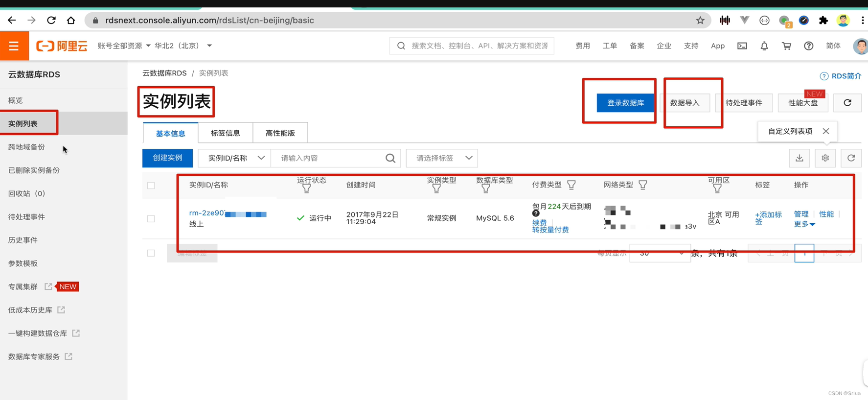Focus the top search box for docs and APIs
The height and width of the screenshot is (400, 868).
pyautogui.click(x=472, y=46)
